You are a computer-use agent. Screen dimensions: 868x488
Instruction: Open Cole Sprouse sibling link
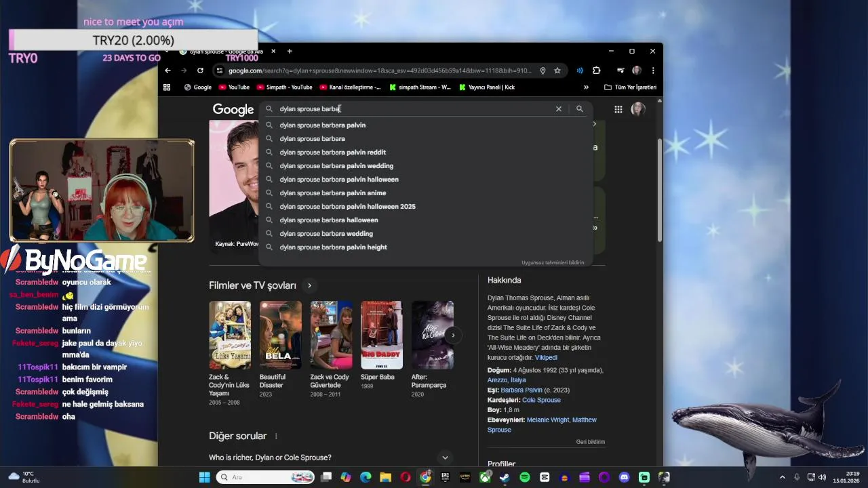tap(541, 400)
